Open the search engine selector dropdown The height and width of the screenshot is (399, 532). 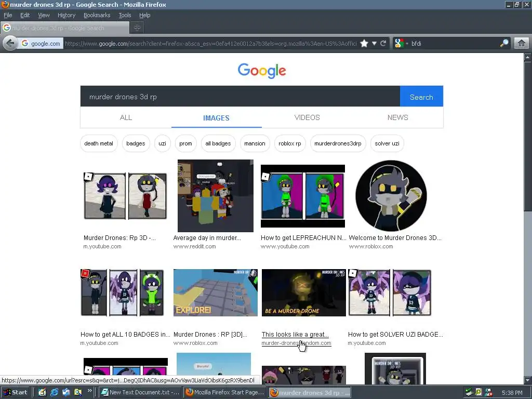(x=402, y=44)
